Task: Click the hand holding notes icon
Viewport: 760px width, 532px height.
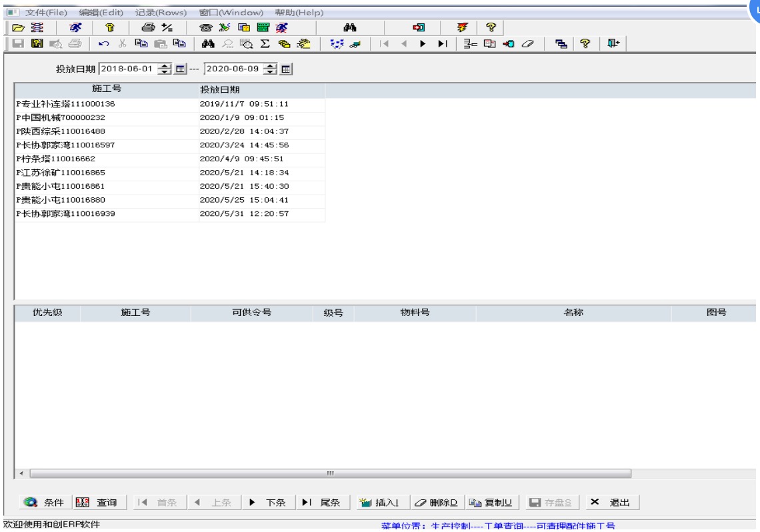Action: 304,43
